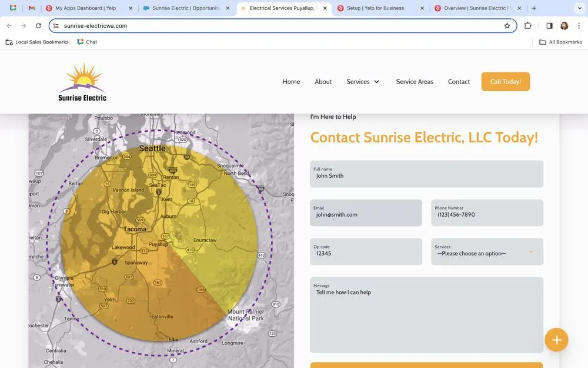Open the tab search chevron
This screenshot has width=588, height=368.
coord(579,8)
